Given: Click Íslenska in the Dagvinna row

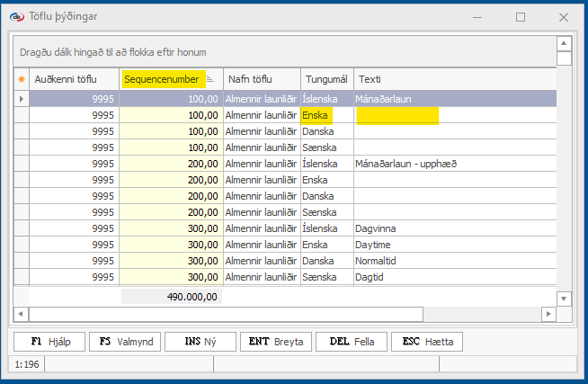Looking at the screenshot, I should [x=327, y=228].
